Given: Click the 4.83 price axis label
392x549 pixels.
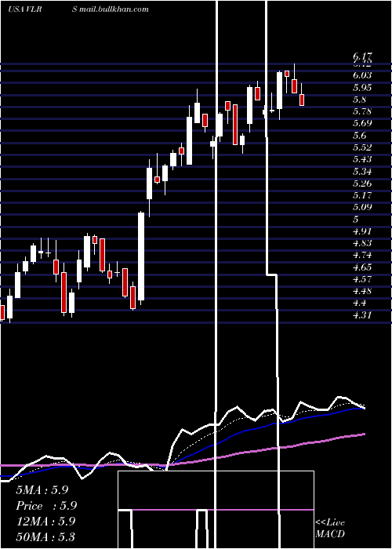Looking at the screenshot, I should point(362,243).
